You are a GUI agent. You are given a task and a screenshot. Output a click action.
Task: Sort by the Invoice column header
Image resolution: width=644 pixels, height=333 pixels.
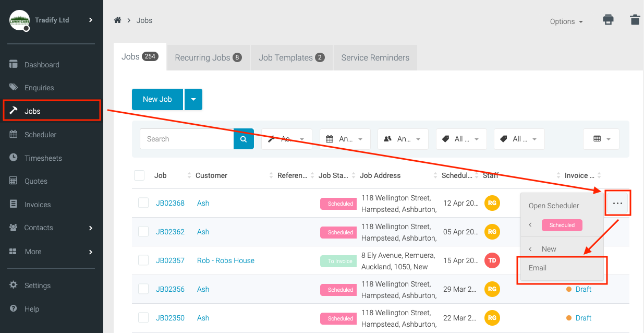(579, 175)
